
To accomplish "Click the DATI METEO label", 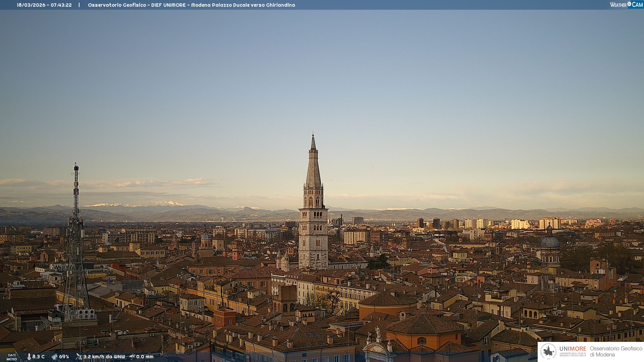I will tap(12, 357).
